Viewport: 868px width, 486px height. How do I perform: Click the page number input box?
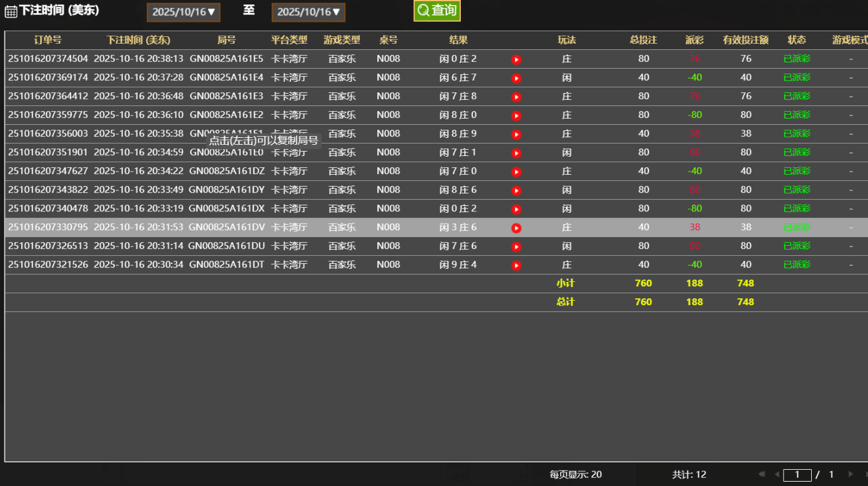click(797, 475)
